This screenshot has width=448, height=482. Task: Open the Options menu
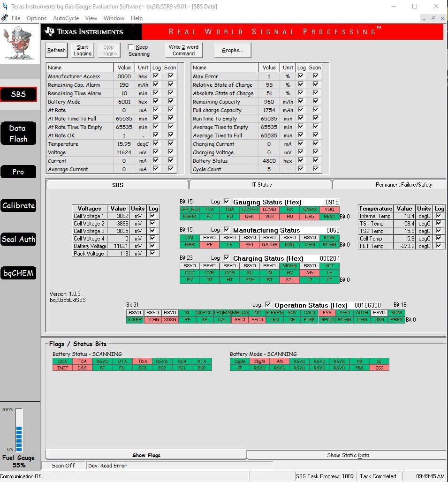37,18
